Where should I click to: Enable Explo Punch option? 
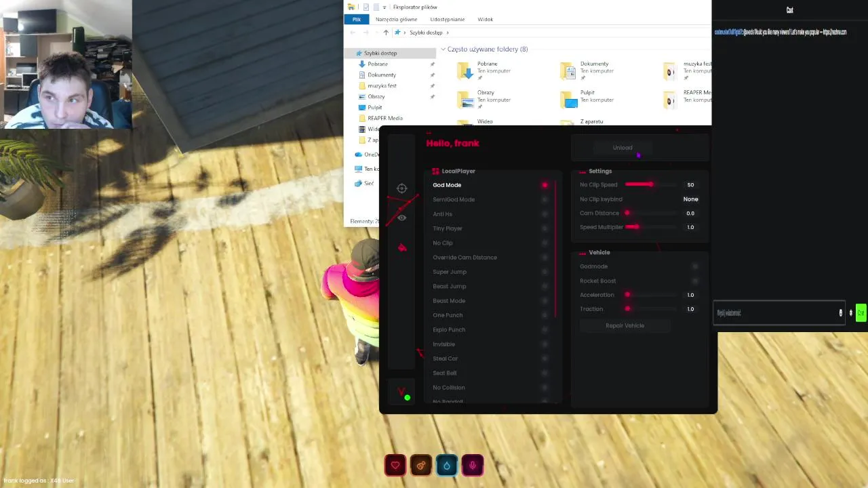pyautogui.click(x=545, y=329)
